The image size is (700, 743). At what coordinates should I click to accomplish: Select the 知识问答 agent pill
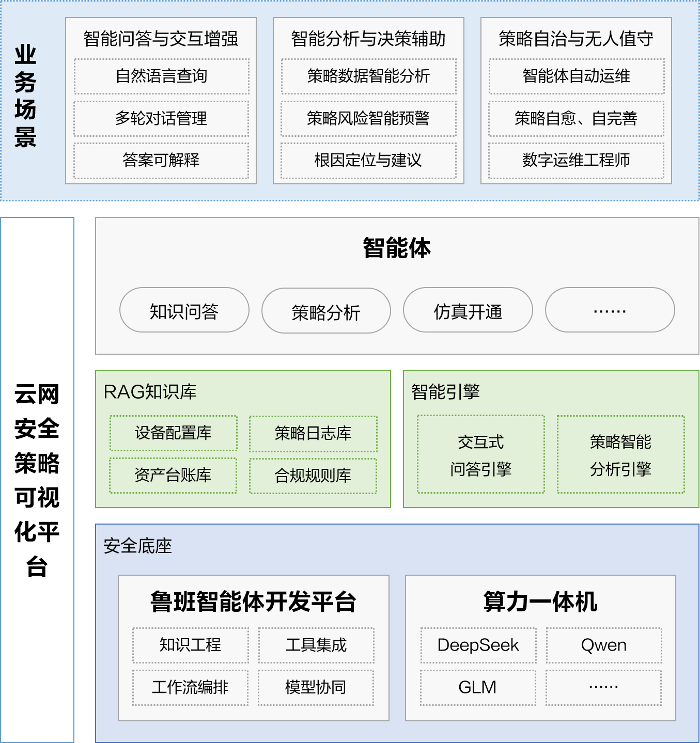click(184, 310)
